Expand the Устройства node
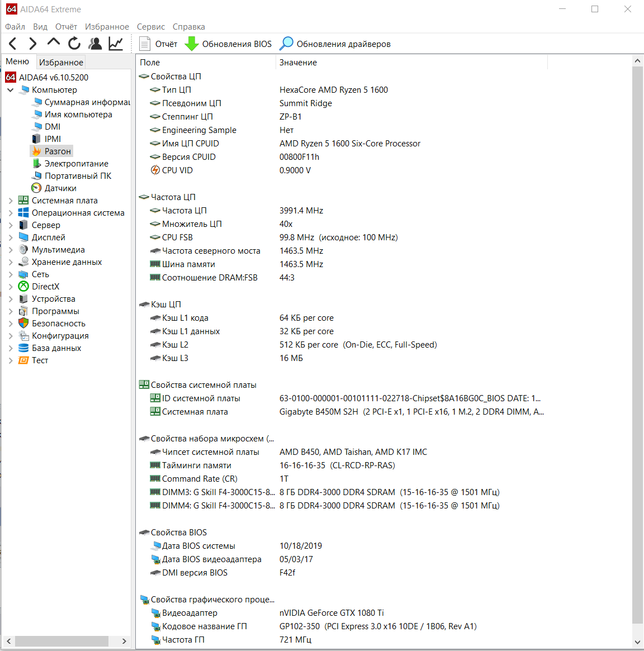This screenshot has width=644, height=651. [x=11, y=299]
